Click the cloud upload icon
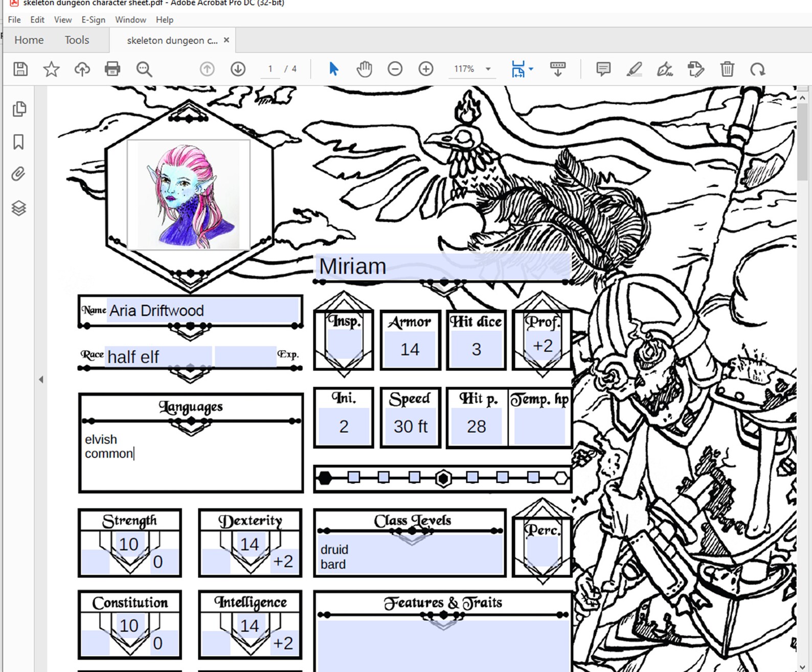 pos(82,69)
